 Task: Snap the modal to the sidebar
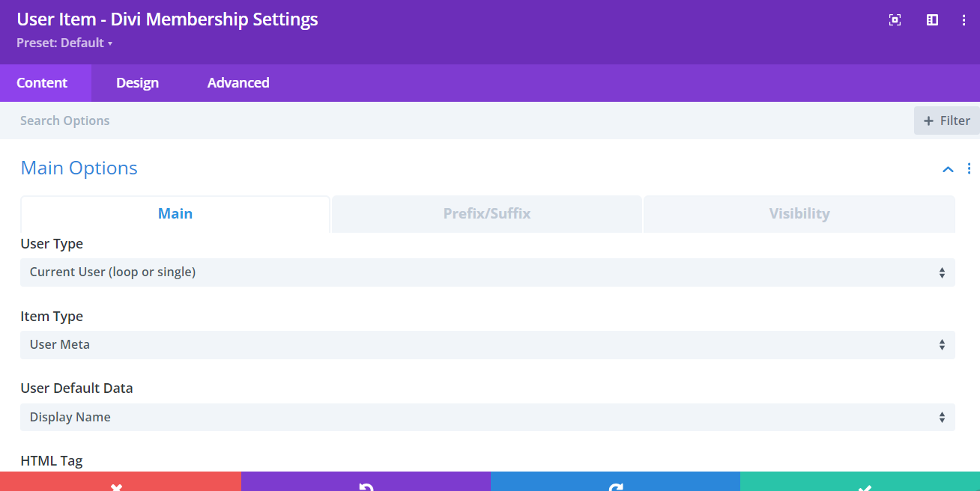click(932, 20)
